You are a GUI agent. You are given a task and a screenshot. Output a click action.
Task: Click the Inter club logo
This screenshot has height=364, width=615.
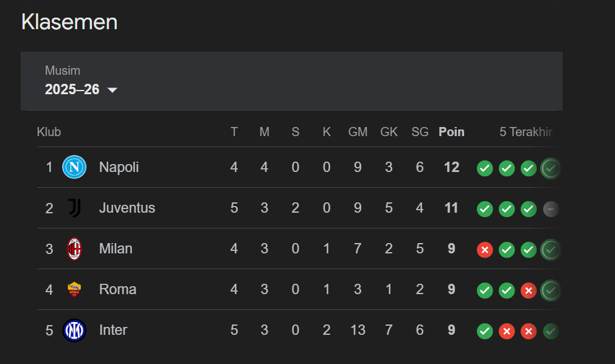[x=74, y=331]
